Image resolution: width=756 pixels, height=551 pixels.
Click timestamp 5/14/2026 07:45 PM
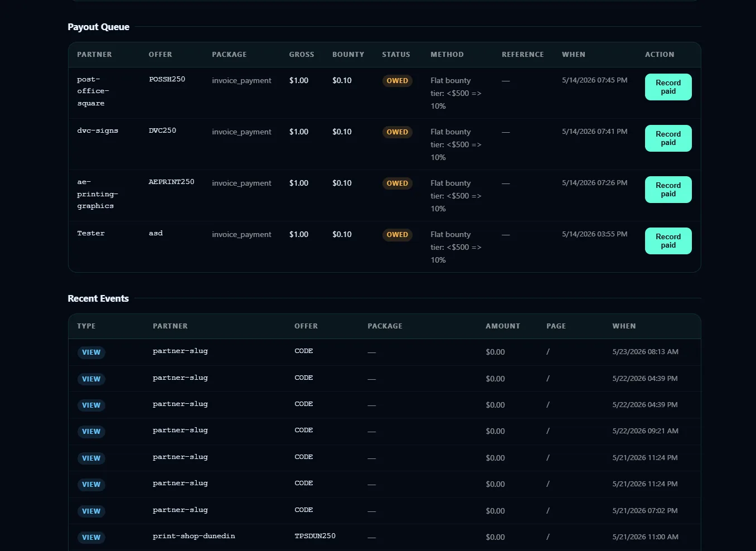click(x=594, y=80)
